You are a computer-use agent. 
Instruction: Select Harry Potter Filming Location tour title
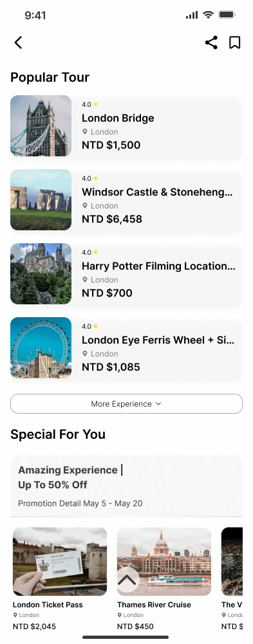[x=158, y=266]
